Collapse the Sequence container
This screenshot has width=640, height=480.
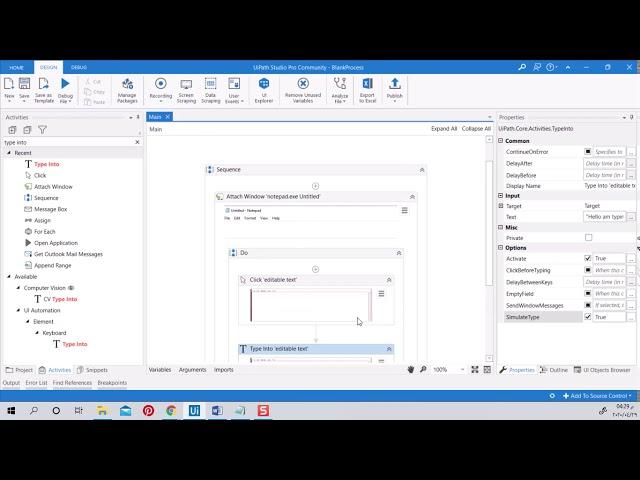[422, 170]
